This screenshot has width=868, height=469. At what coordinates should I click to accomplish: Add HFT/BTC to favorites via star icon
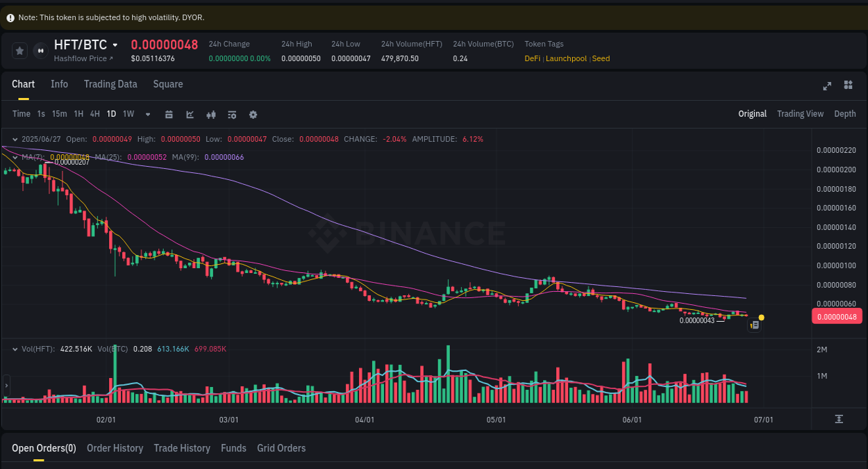point(19,50)
